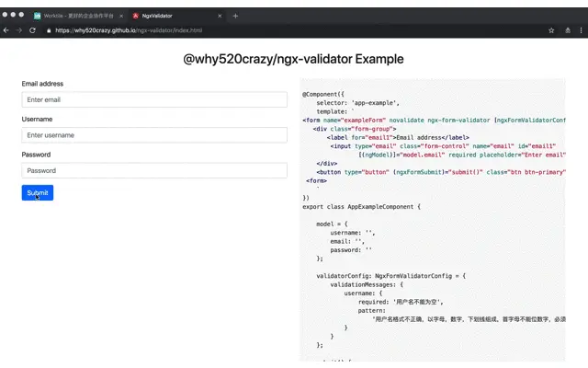Submit the form with the Submit button
Image resolution: width=588 pixels, height=368 pixels.
coord(38,192)
